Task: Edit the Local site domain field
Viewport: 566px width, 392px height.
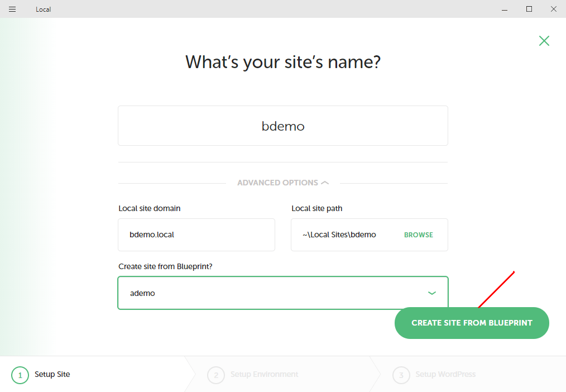Action: [196, 235]
